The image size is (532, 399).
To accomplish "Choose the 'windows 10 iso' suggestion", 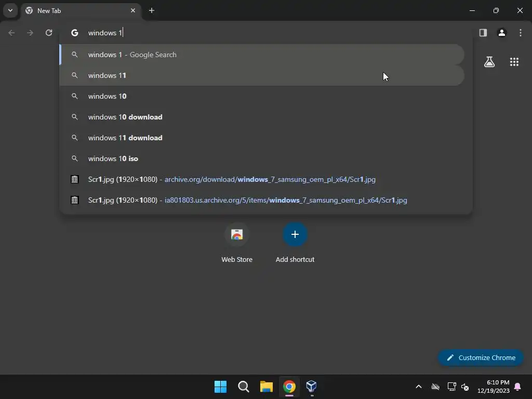I will 262,158.
